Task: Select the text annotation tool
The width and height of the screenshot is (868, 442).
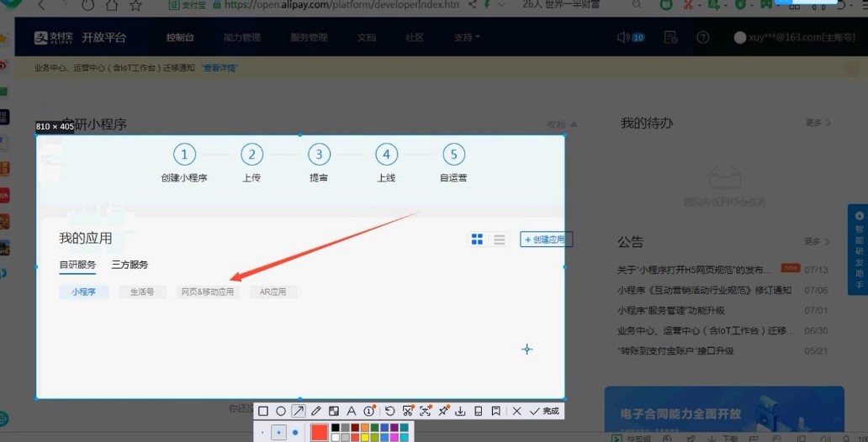Action: click(352, 411)
